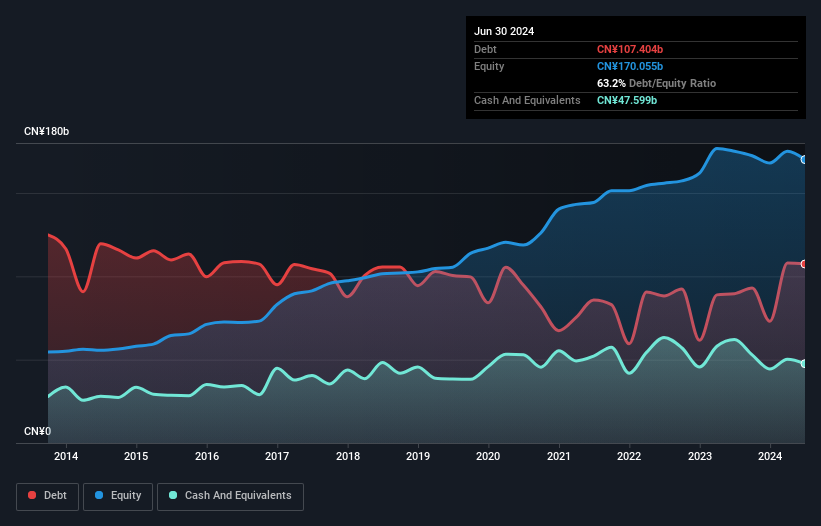Toggle Cash And Equivalents legend button
This screenshot has width=821, height=526.
[230, 496]
